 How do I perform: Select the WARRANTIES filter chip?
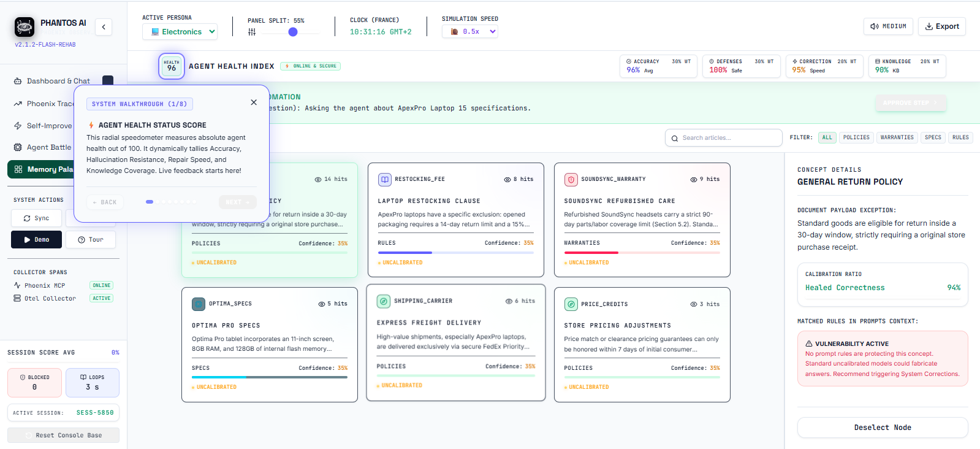(897, 137)
